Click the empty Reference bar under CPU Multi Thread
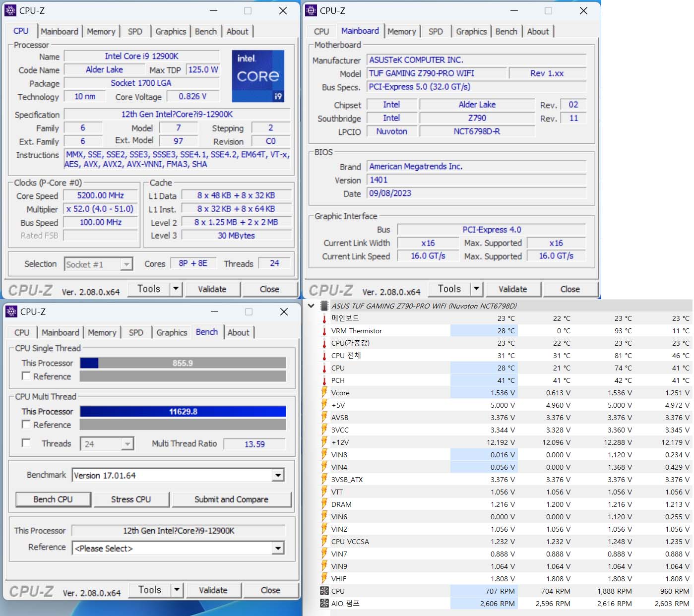 coord(183,425)
